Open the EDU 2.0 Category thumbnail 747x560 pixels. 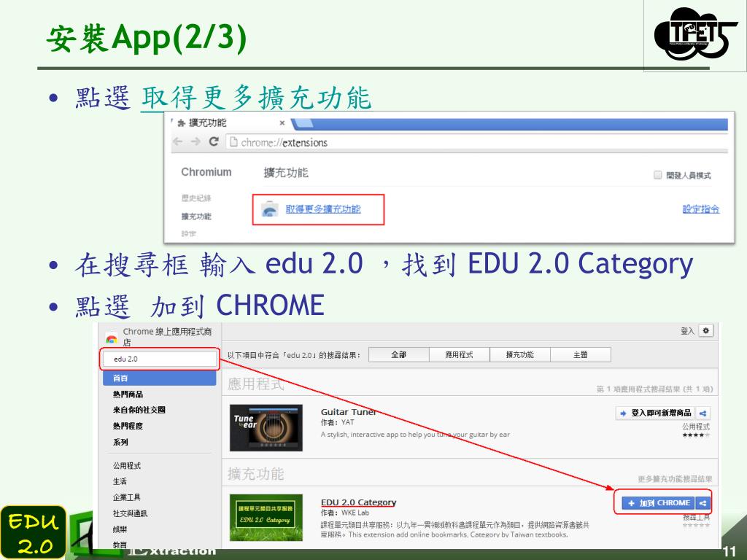point(266,517)
